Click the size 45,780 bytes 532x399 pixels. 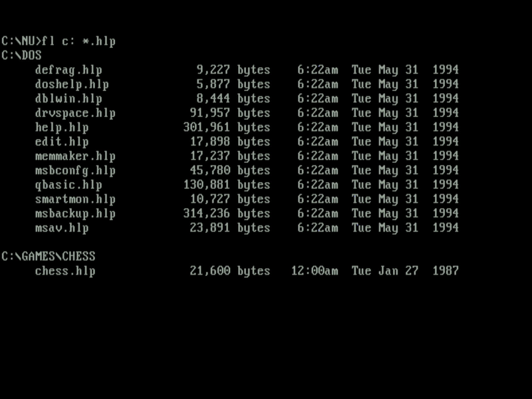pyautogui.click(x=230, y=170)
